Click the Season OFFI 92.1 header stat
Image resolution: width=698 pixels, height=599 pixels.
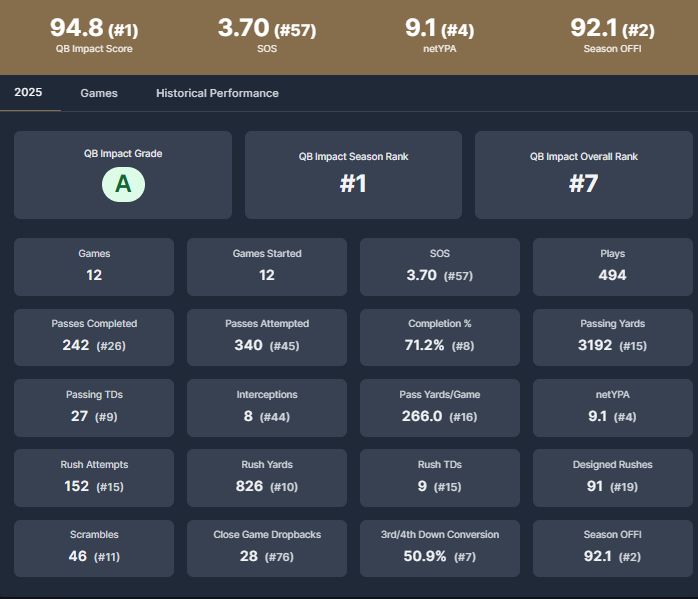pos(612,33)
